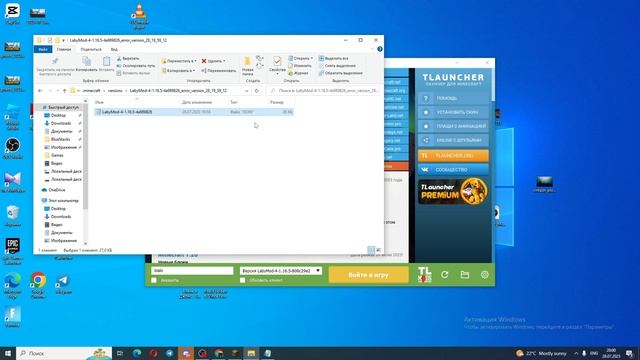Select OneDrive in navigation pane
Screen dimensions: 640x360
pyautogui.click(x=57, y=190)
